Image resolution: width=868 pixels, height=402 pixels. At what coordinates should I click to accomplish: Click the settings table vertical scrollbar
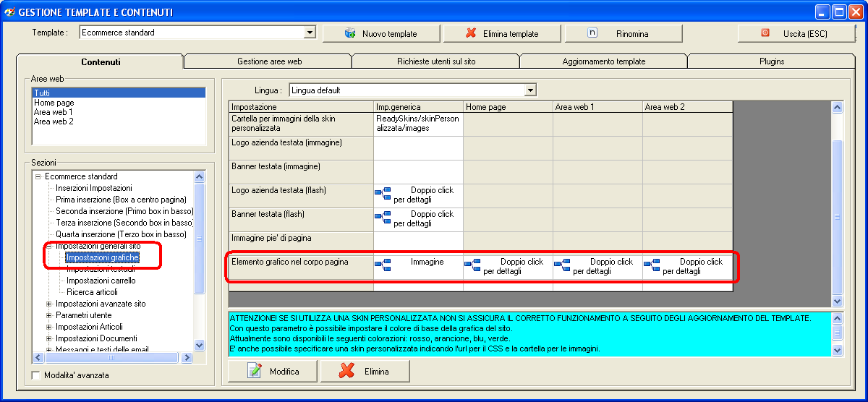pos(838,204)
